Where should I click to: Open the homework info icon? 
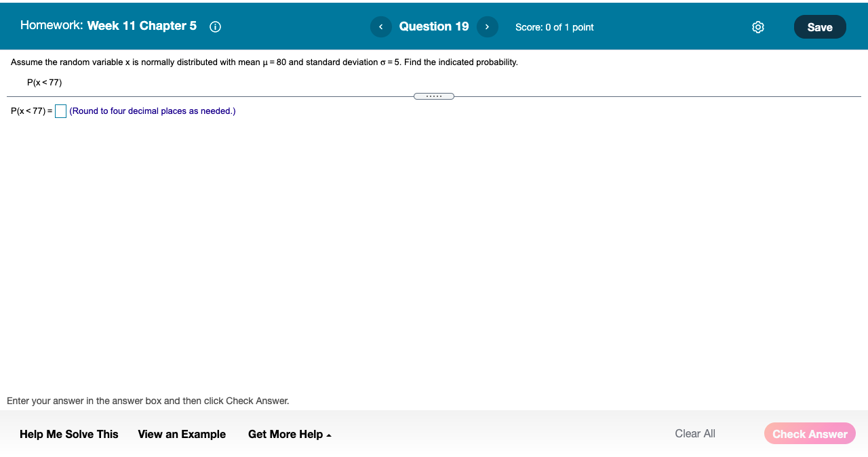point(216,27)
